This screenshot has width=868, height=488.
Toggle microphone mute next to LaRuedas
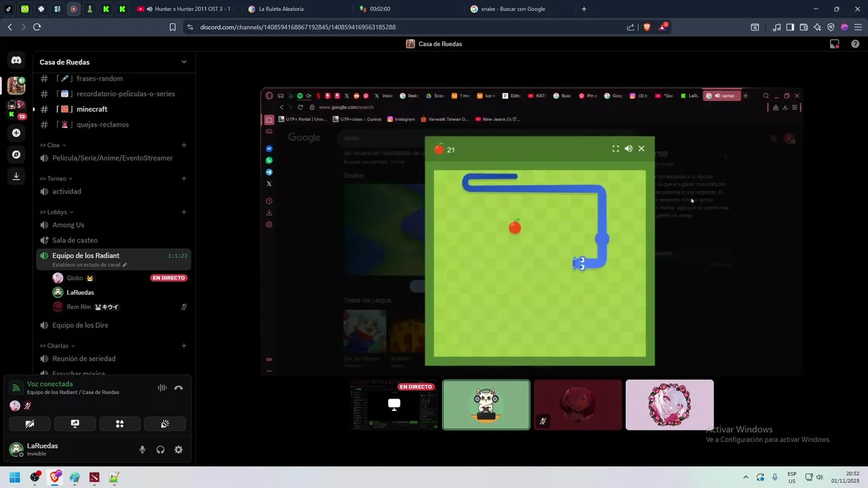click(142, 449)
